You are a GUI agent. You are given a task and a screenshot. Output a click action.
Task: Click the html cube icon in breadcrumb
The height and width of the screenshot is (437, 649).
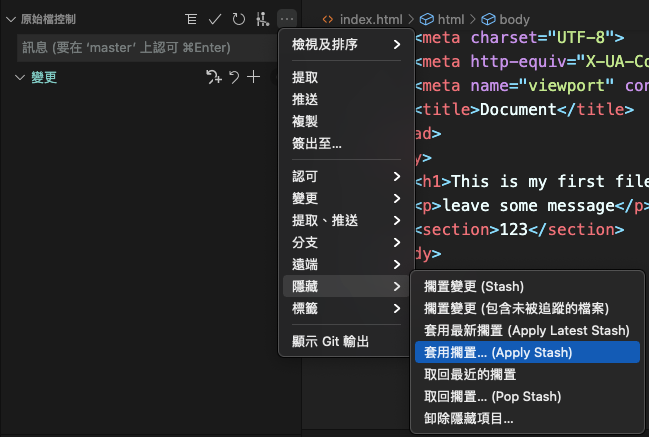[427, 19]
